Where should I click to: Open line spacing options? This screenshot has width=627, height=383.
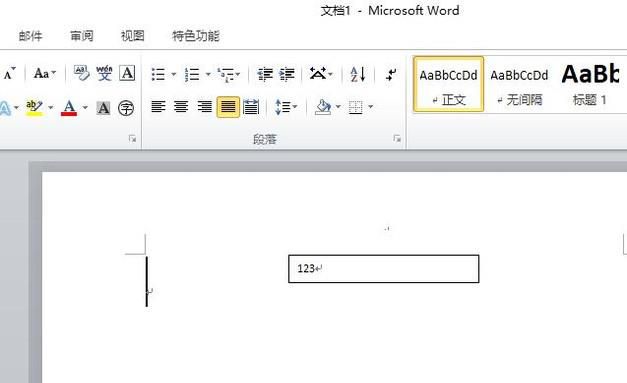pyautogui.click(x=286, y=107)
